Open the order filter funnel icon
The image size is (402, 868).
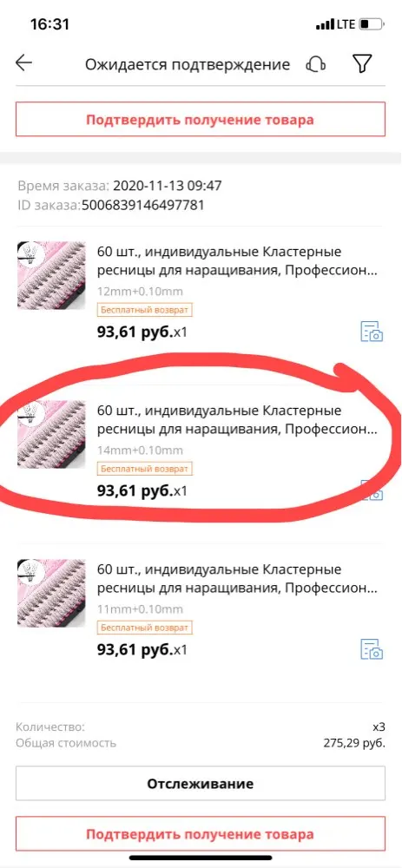(361, 63)
